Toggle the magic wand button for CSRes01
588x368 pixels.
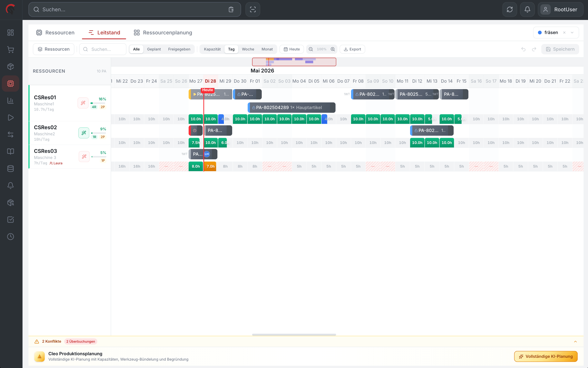click(x=83, y=103)
